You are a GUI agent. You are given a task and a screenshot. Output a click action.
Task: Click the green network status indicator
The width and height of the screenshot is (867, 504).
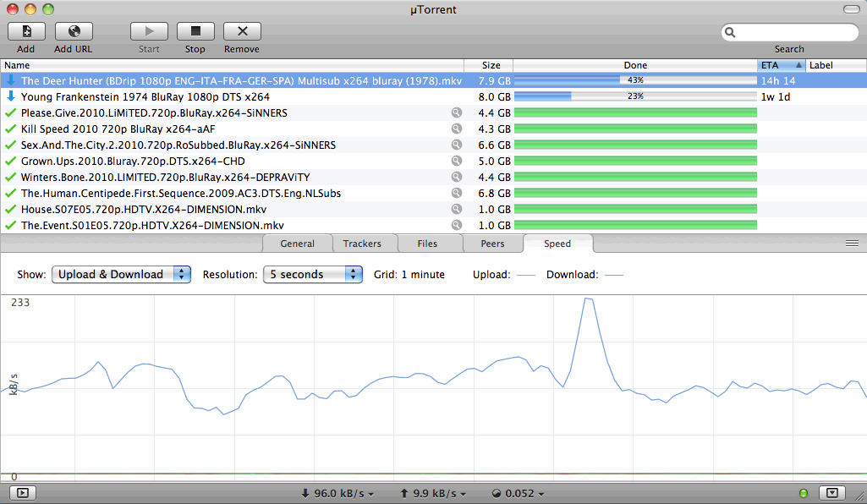[804, 493]
